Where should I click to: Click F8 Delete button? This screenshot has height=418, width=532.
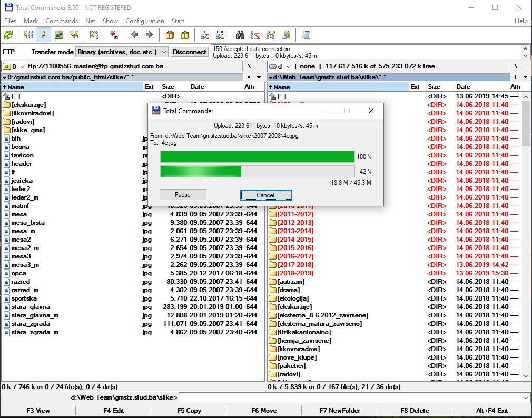point(415,410)
